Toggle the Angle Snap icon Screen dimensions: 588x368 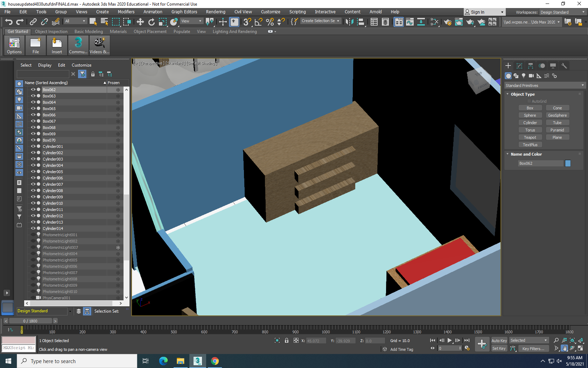258,22
